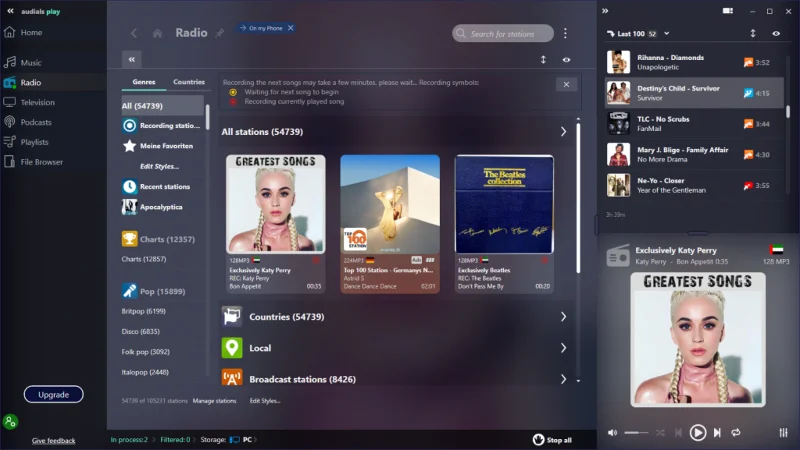
Task: Switch to the Genres tab
Action: pyautogui.click(x=144, y=82)
